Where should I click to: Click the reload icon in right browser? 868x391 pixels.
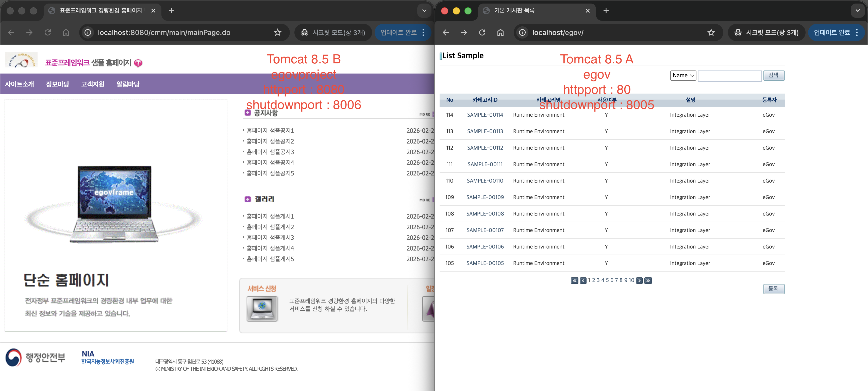pyautogui.click(x=482, y=32)
